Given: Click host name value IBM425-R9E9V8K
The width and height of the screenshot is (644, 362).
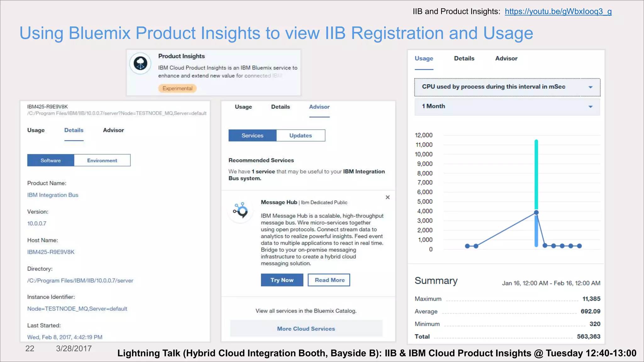Looking at the screenshot, I should click(x=51, y=252).
